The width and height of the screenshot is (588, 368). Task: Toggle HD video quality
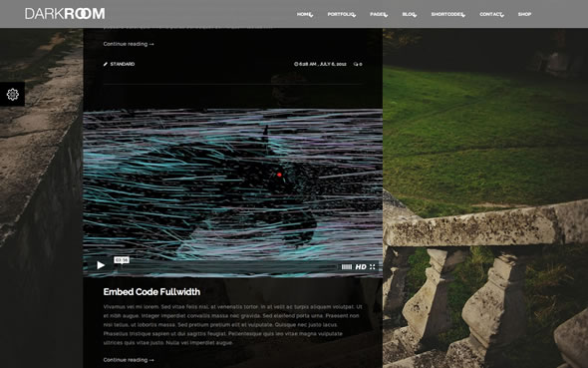[361, 266]
